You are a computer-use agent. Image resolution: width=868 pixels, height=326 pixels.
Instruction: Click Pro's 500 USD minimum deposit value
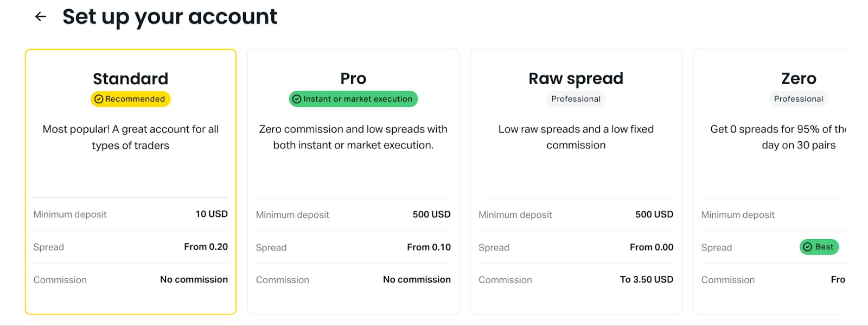[x=432, y=215]
